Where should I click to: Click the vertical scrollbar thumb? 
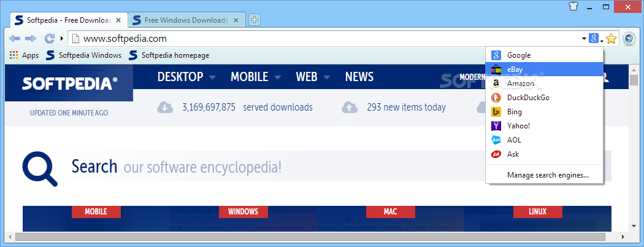pos(634,80)
